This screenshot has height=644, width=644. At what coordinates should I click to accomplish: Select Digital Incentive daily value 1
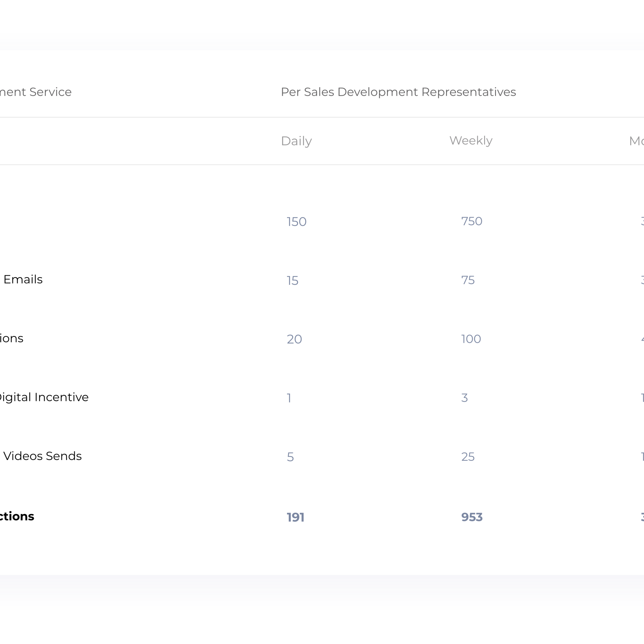(x=289, y=398)
